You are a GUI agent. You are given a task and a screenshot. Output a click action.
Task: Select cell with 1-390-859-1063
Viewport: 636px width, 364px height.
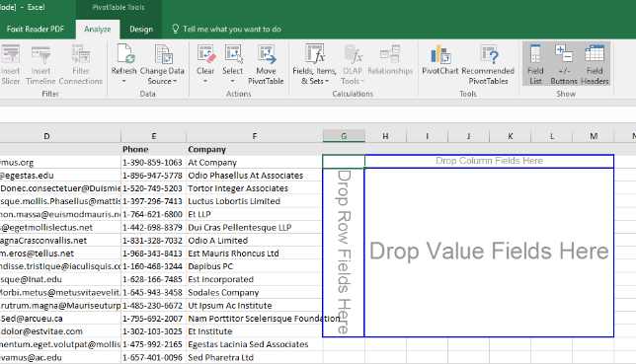click(154, 162)
